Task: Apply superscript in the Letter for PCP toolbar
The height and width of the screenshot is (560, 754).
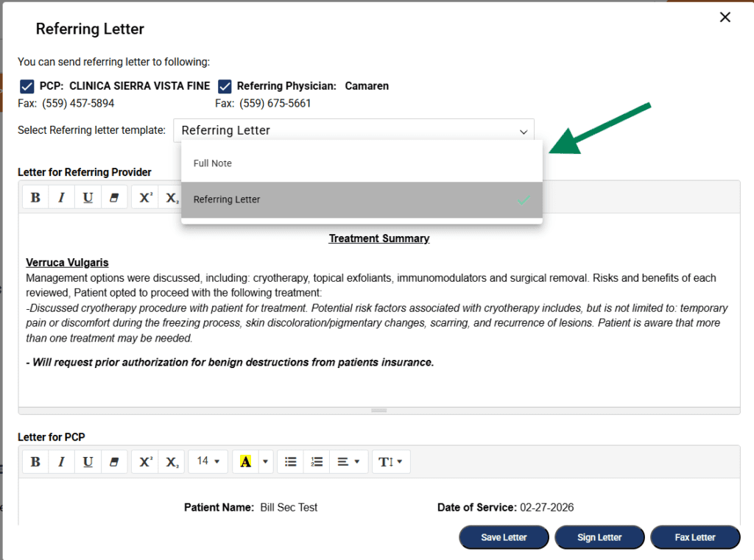Action: click(x=146, y=461)
